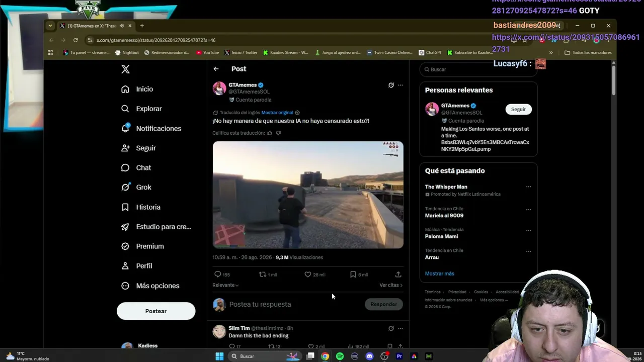Thumbs down the translation rating
Screen dimensions: 644x362
[279, 133]
